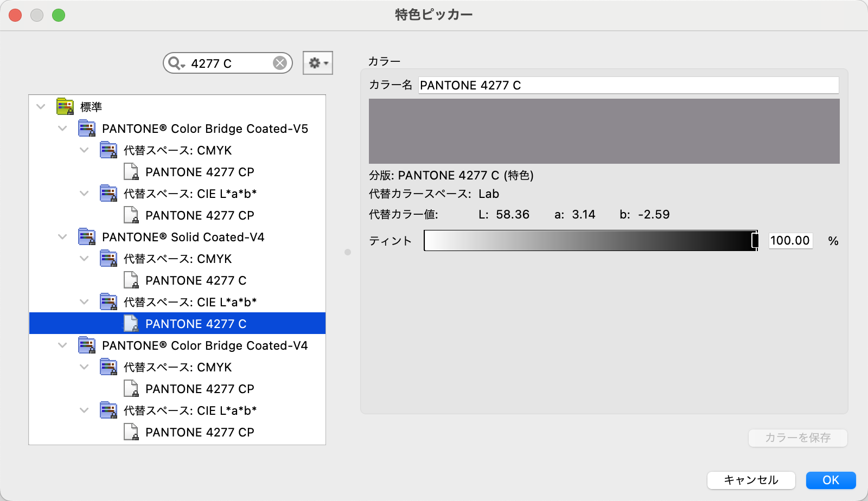This screenshot has height=501, width=868.
Task: Select PANTONE 4277 C in Solid Coated CMYK
Action: (196, 280)
